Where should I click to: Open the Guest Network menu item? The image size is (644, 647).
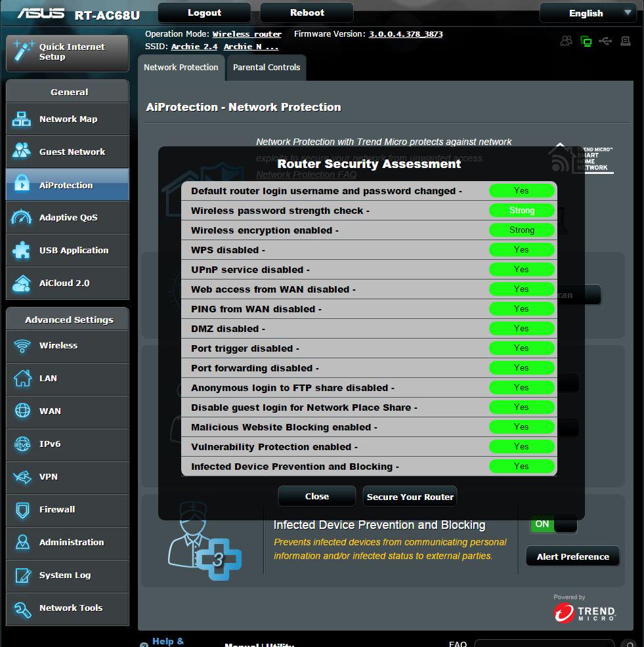[x=68, y=152]
